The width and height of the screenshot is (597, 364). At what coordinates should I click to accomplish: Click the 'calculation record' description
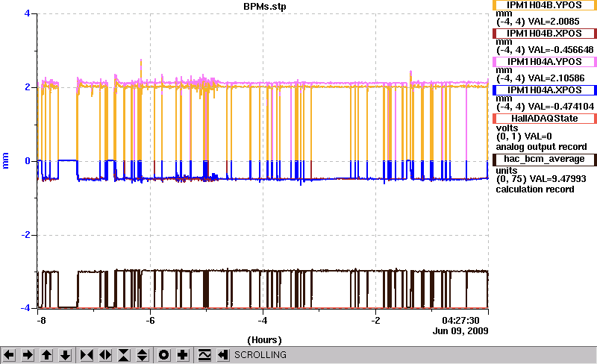pos(535,189)
